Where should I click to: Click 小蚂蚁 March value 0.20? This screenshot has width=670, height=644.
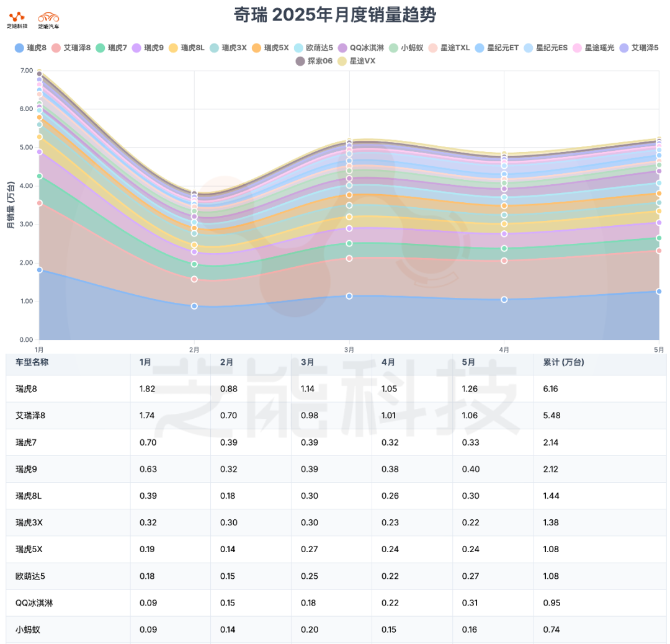(310, 630)
